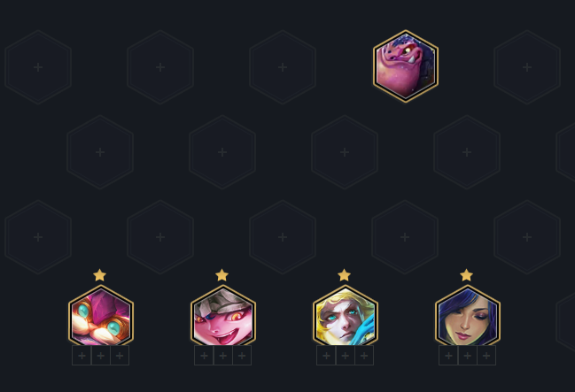This screenshot has width=575, height=392.
Task: Select the blond Ezreal champion portrait
Action: [345, 317]
